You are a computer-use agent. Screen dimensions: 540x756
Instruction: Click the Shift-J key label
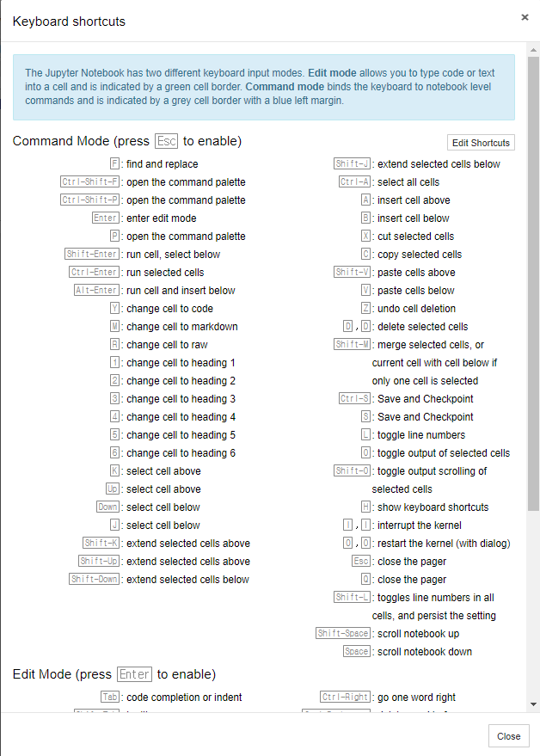pyautogui.click(x=353, y=163)
